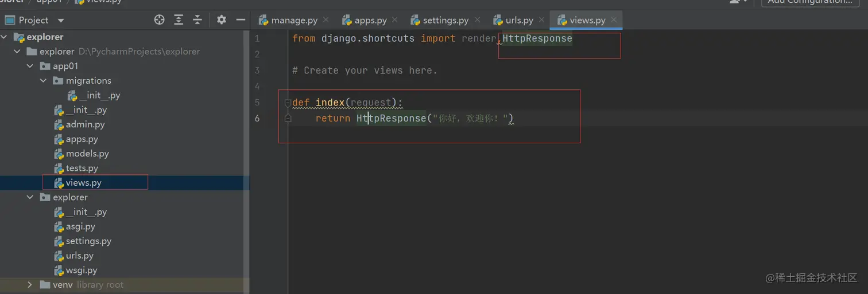
Task: Click the fold end marker on line 6
Action: pyautogui.click(x=288, y=118)
